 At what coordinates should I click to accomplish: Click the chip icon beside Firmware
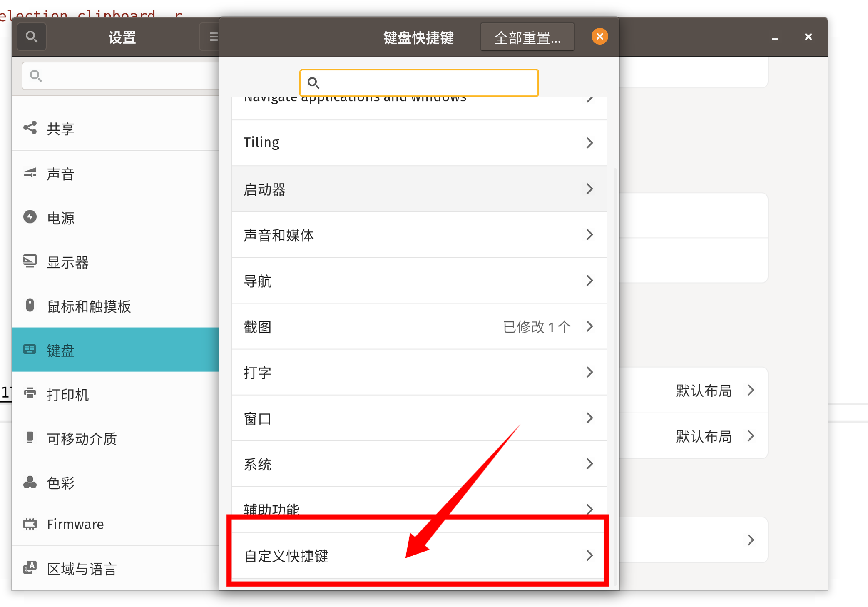point(30,524)
